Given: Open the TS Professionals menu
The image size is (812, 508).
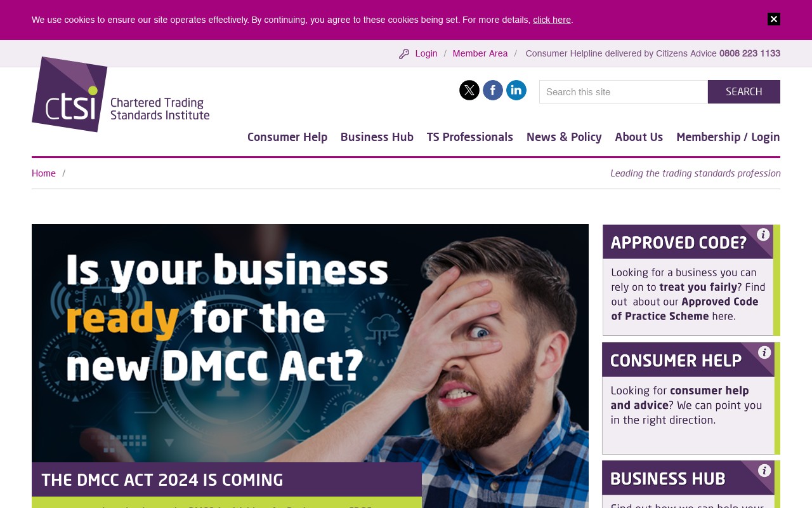Looking at the screenshot, I should coord(470,137).
